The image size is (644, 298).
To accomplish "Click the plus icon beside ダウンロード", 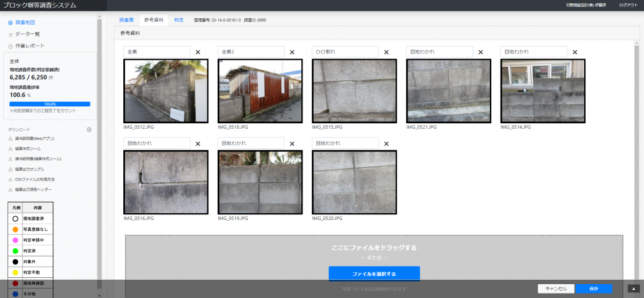I will [89, 130].
